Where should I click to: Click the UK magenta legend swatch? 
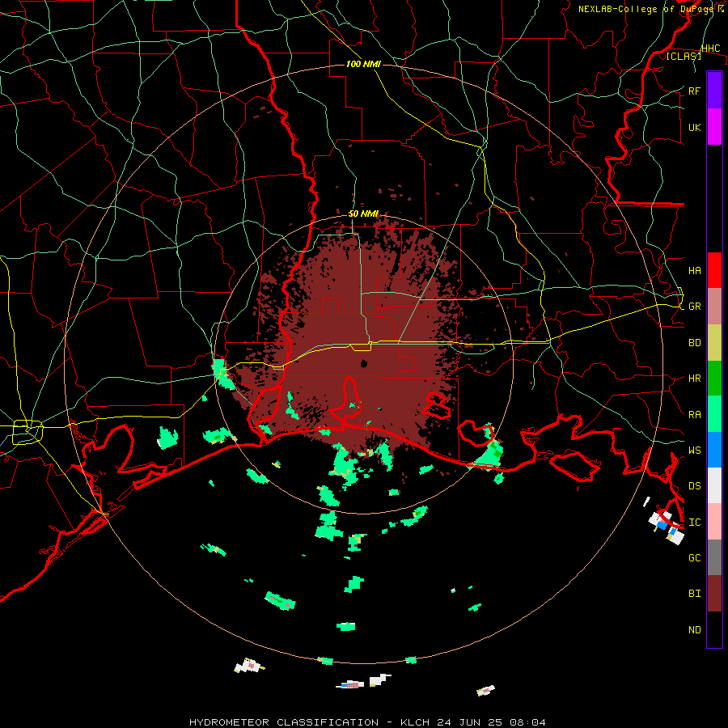[714, 126]
